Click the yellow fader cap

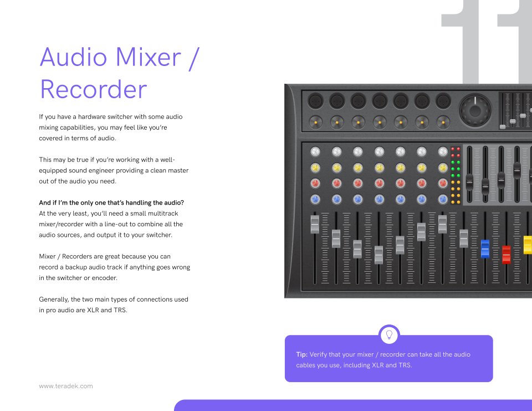click(x=527, y=245)
